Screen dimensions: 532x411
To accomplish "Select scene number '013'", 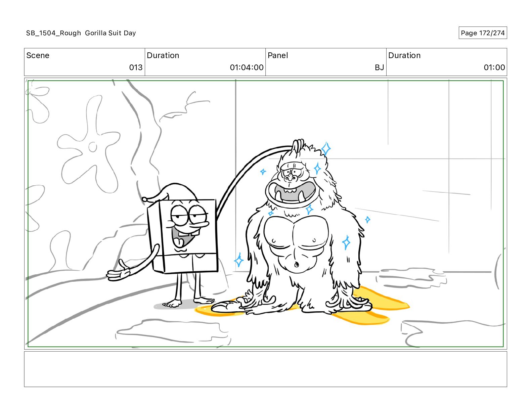I will [x=136, y=67].
